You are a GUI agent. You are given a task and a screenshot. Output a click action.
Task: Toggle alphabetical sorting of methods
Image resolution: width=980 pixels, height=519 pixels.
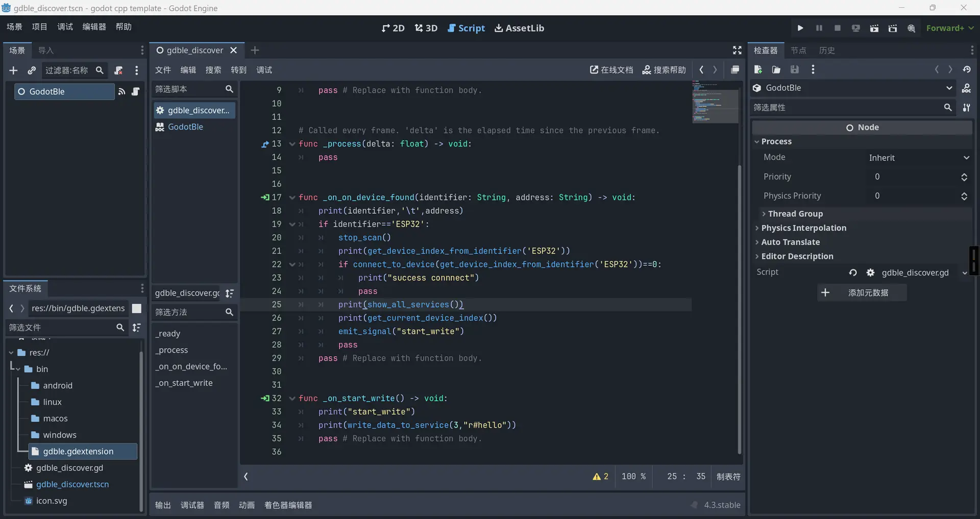pyautogui.click(x=230, y=293)
